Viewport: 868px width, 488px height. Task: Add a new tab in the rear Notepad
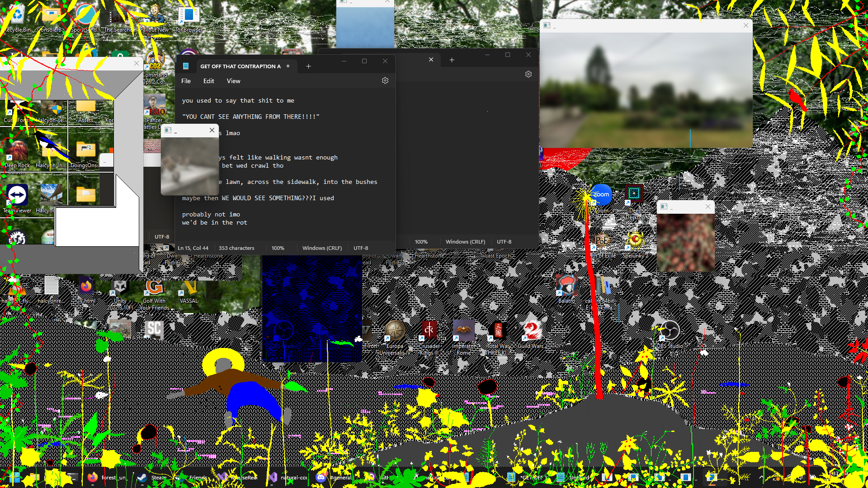[452, 60]
